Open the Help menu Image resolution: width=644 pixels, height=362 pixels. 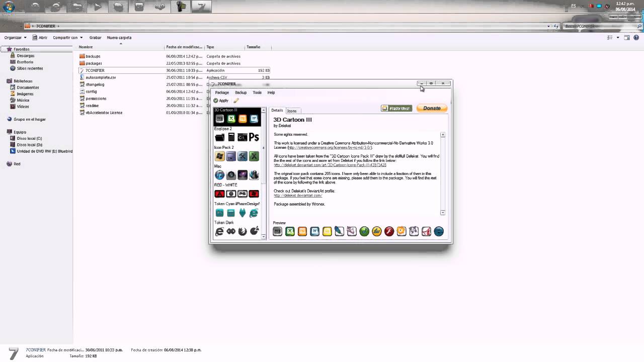pos(271,93)
